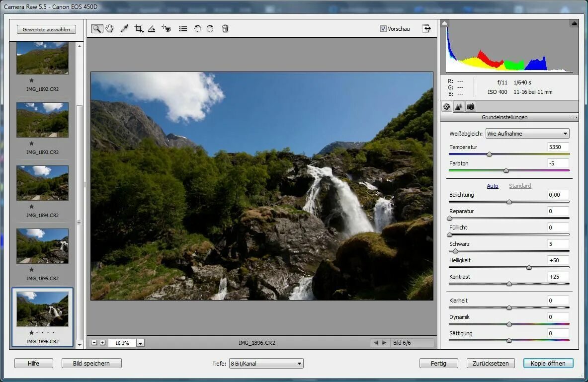
Task: Click Bild speichern button
Action: pyautogui.click(x=91, y=363)
